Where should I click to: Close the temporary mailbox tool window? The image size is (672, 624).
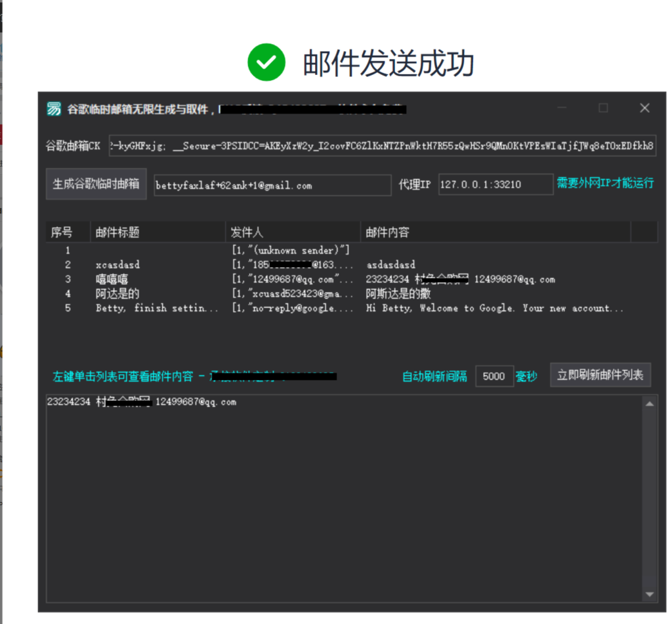click(644, 108)
